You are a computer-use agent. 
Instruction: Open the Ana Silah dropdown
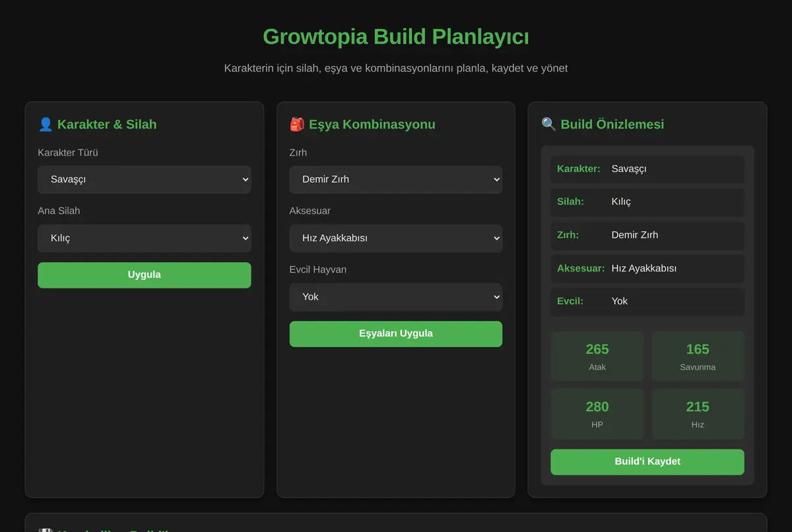tap(144, 238)
